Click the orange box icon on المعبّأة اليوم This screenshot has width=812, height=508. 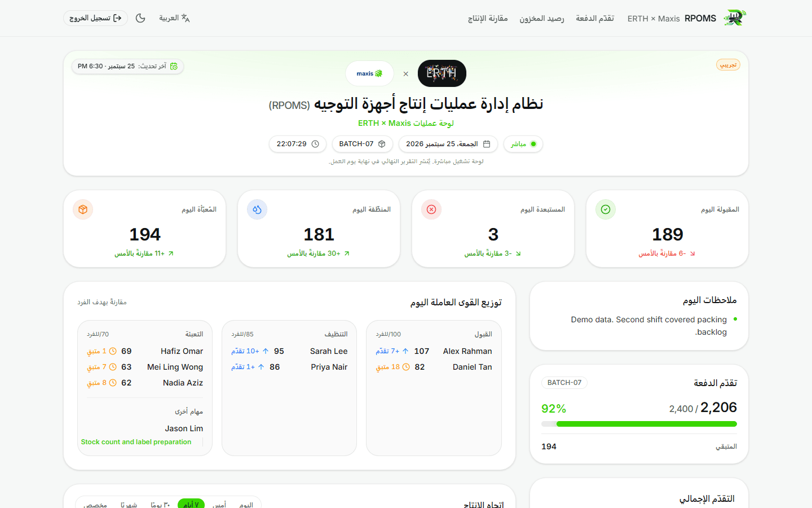coord(83,209)
